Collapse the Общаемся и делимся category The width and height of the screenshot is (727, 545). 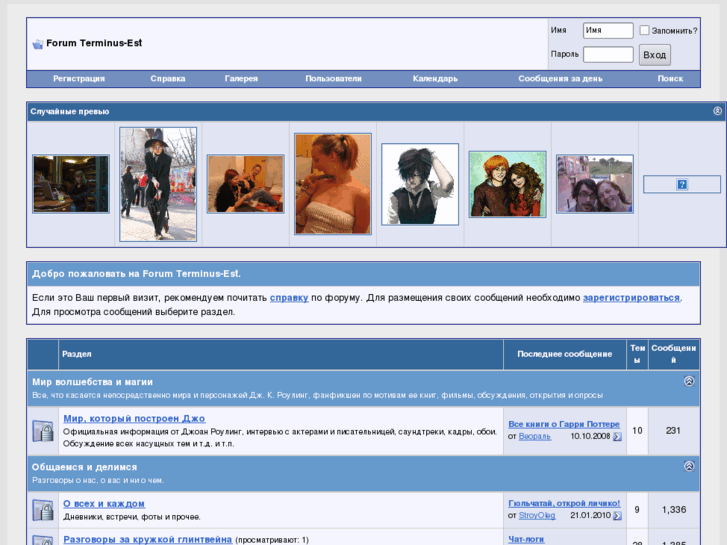click(689, 466)
